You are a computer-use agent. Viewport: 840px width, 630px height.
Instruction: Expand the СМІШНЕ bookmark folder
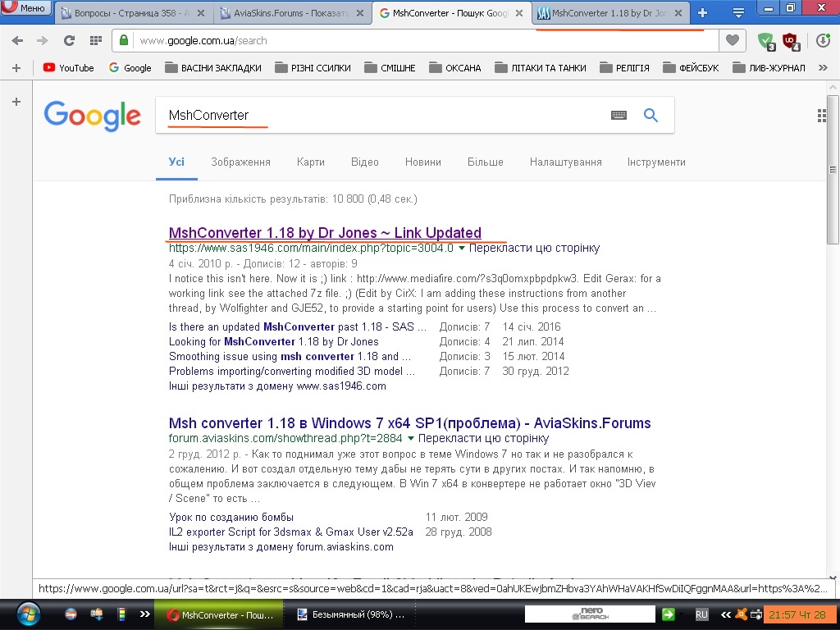390,68
